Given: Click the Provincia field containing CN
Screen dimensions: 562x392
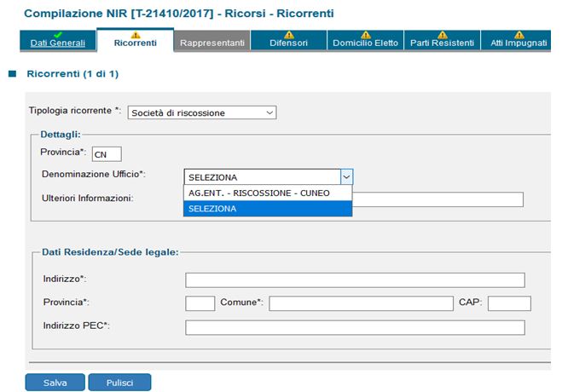Looking at the screenshot, I should pyautogui.click(x=107, y=154).
